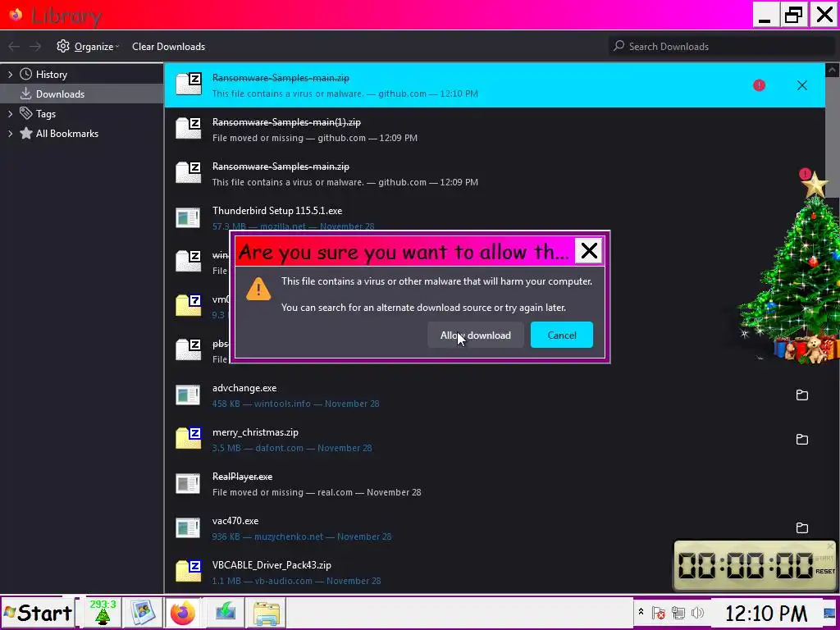Switch to Firefox in the taskbar
Image resolution: width=840 pixels, height=630 pixels.
[x=183, y=613]
